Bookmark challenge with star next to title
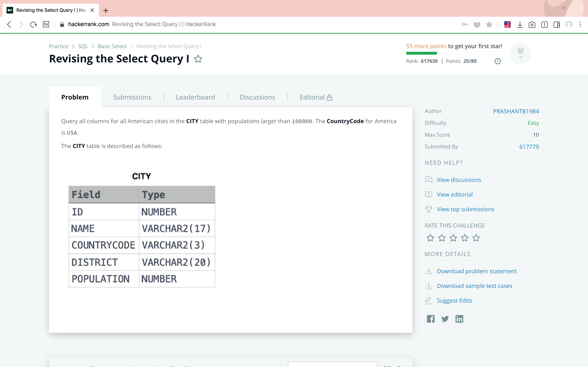This screenshot has width=588, height=367. [198, 59]
